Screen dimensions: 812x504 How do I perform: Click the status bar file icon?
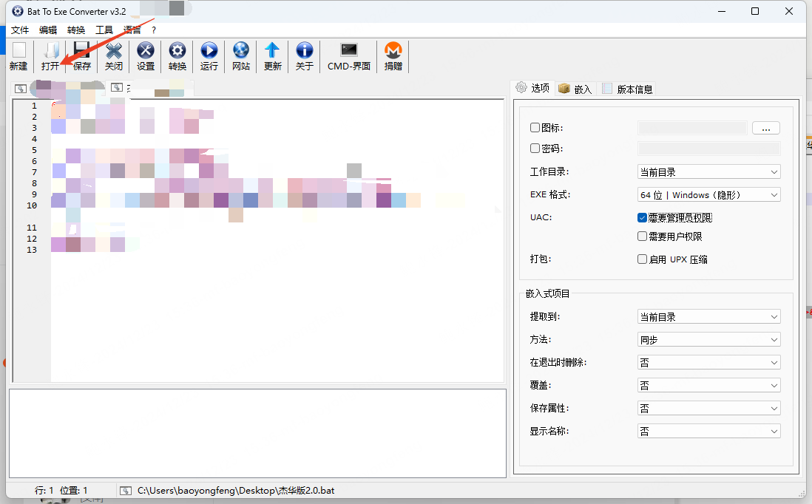click(x=126, y=491)
